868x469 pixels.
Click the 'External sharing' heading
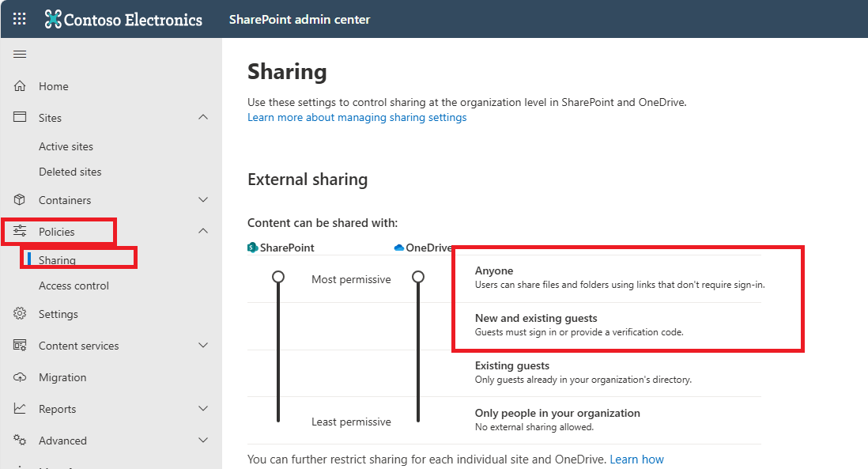[x=308, y=180]
